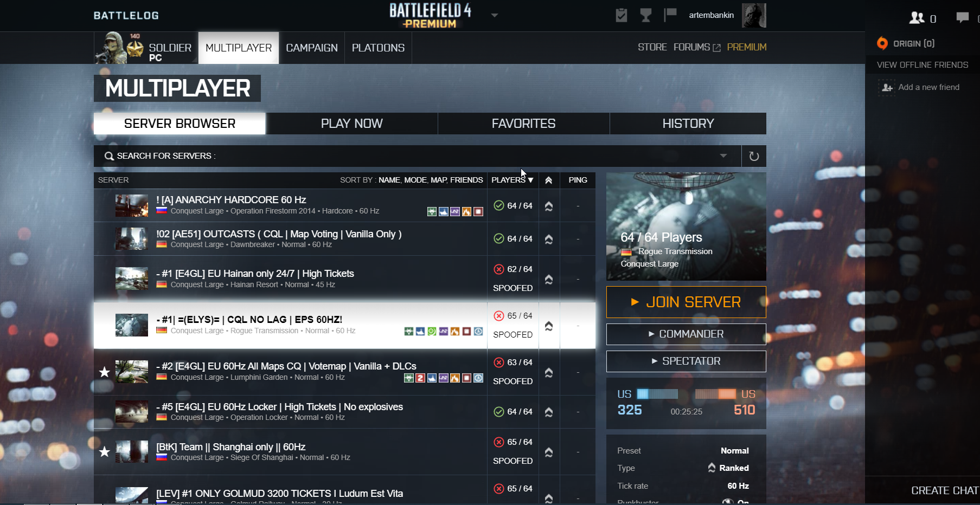Image resolution: width=980 pixels, height=505 pixels.
Task: Click the Hainan Resort server map thumbnail
Action: pyautogui.click(x=132, y=279)
